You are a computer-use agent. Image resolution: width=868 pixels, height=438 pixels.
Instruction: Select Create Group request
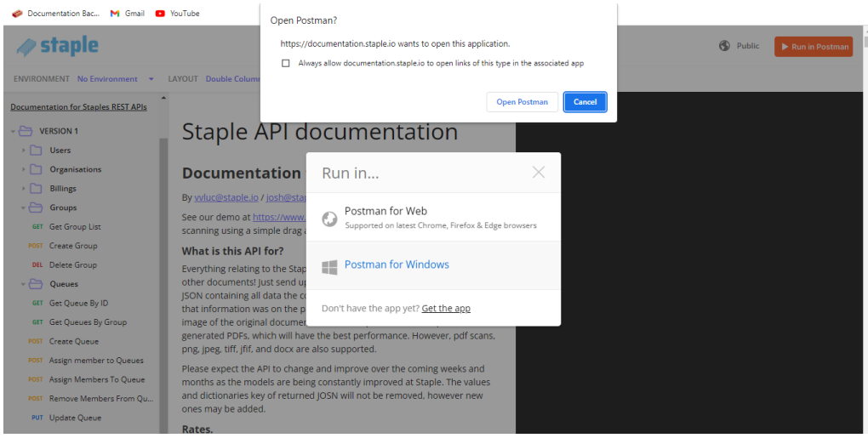click(x=73, y=246)
